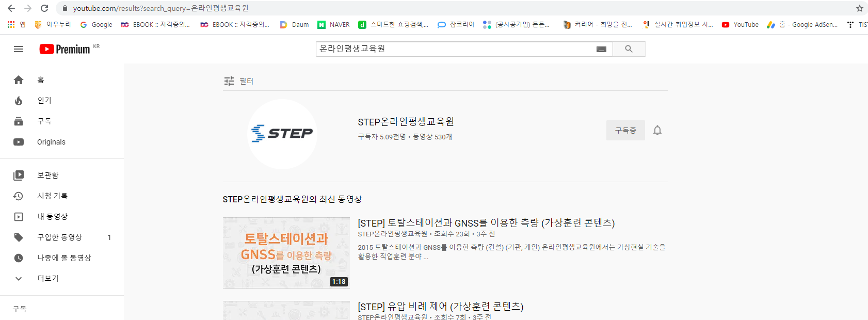The image size is (868, 320).
Task: Open the top 구독 subscriptions menu item
Action: 62,121
